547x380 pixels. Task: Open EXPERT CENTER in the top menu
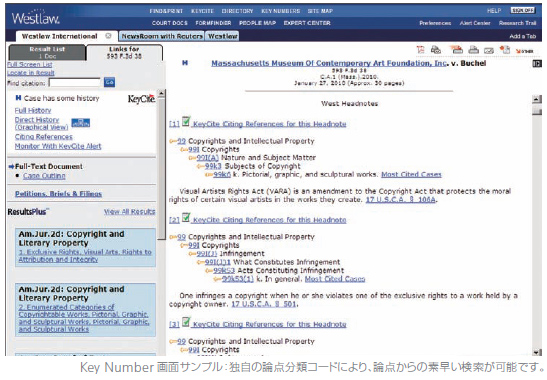pos(307,23)
